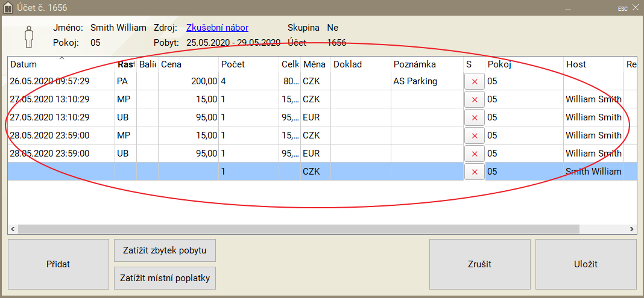Click red X on 27.05.2020 UB row
Image resolution: width=644 pixels, height=298 pixels.
tap(474, 117)
